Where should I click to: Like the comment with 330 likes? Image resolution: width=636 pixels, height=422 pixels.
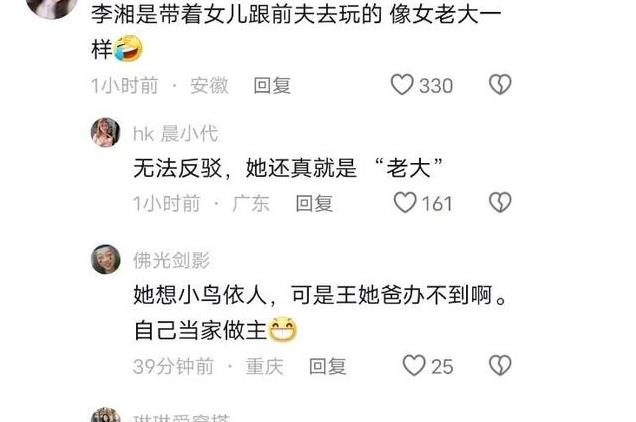tap(402, 84)
